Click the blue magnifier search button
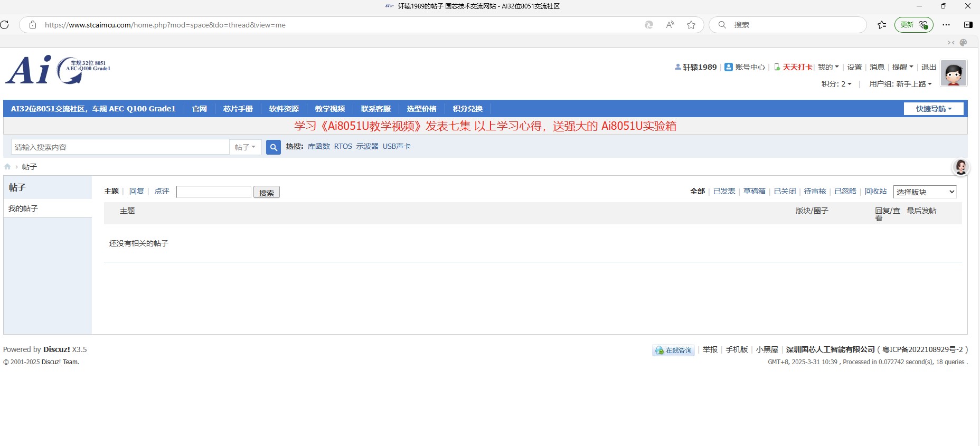 (274, 147)
